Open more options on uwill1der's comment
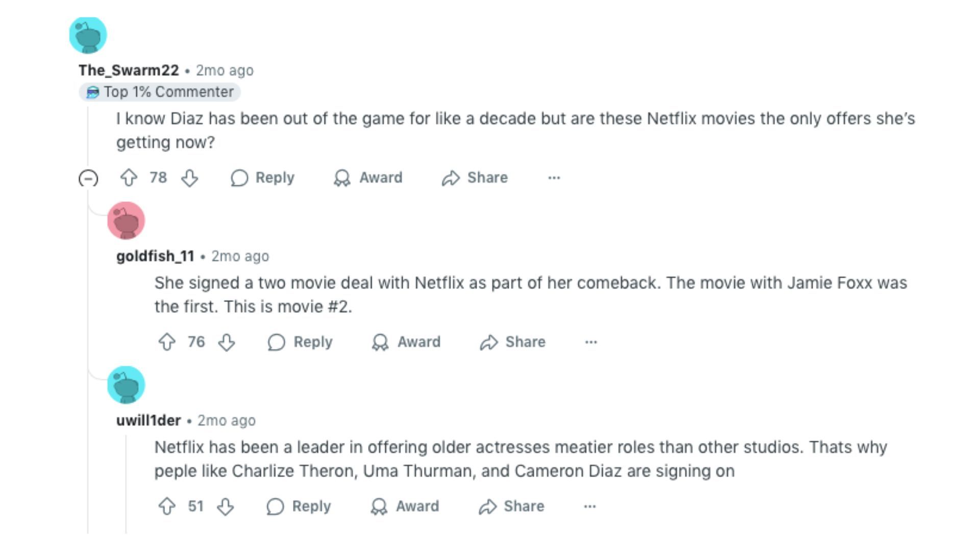Screen dimensions: 980x551 point(590,507)
